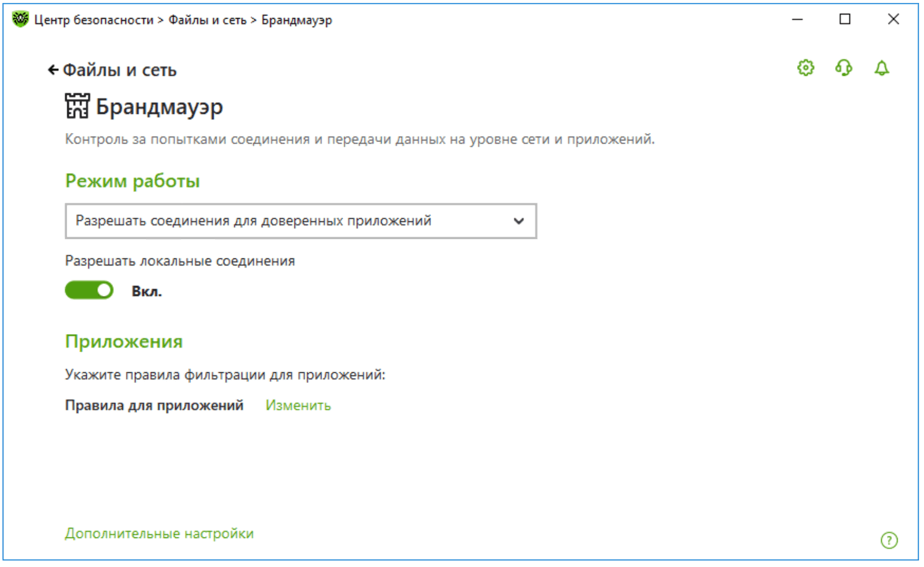924x567 pixels.
Task: Open the Дополнительные настройки link
Action: point(160,534)
